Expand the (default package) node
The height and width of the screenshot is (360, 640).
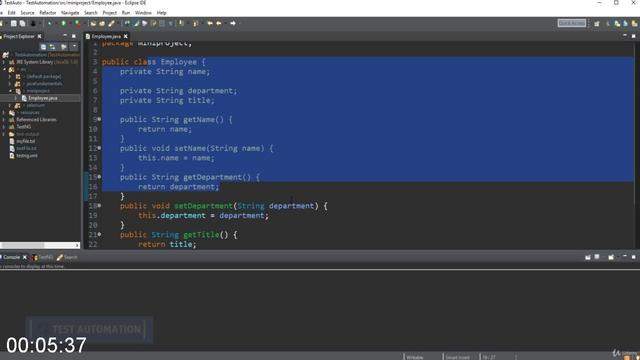(x=10, y=76)
